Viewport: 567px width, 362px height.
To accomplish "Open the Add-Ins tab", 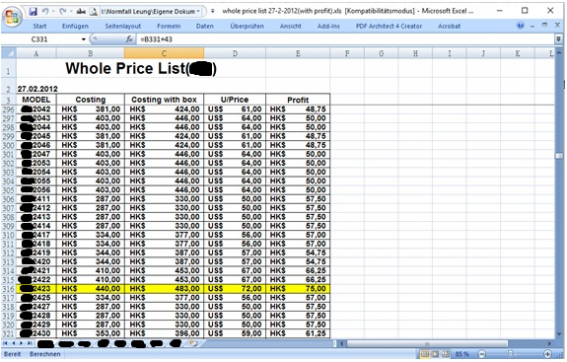I will pos(328,26).
